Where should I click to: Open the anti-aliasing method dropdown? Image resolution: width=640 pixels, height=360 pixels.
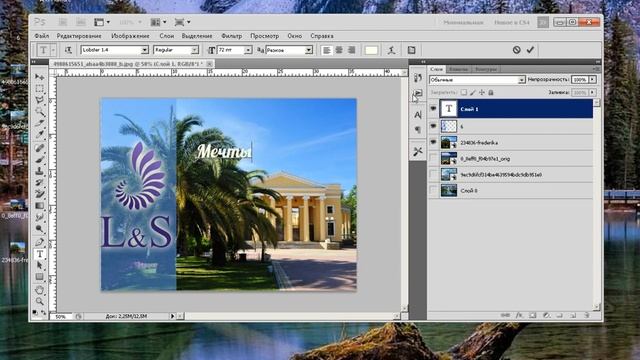[x=309, y=50]
